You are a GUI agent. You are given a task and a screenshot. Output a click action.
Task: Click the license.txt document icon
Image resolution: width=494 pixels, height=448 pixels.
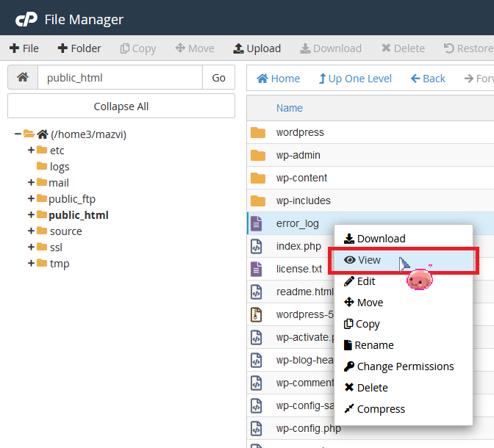point(256,269)
